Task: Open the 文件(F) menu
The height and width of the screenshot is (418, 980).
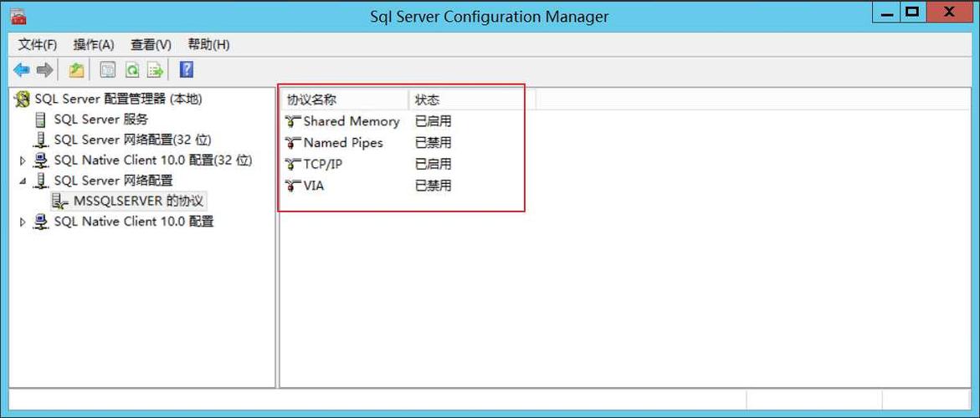Action: pos(38,44)
